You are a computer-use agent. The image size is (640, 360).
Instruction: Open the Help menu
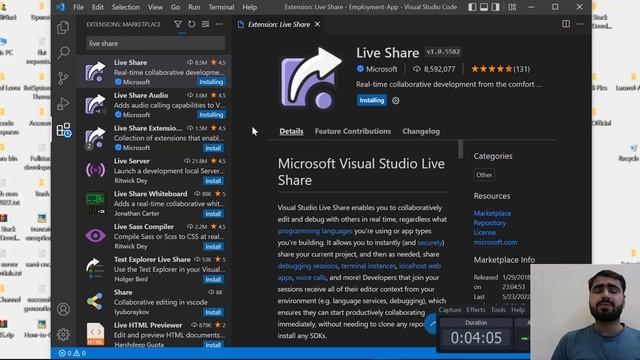(249, 7)
